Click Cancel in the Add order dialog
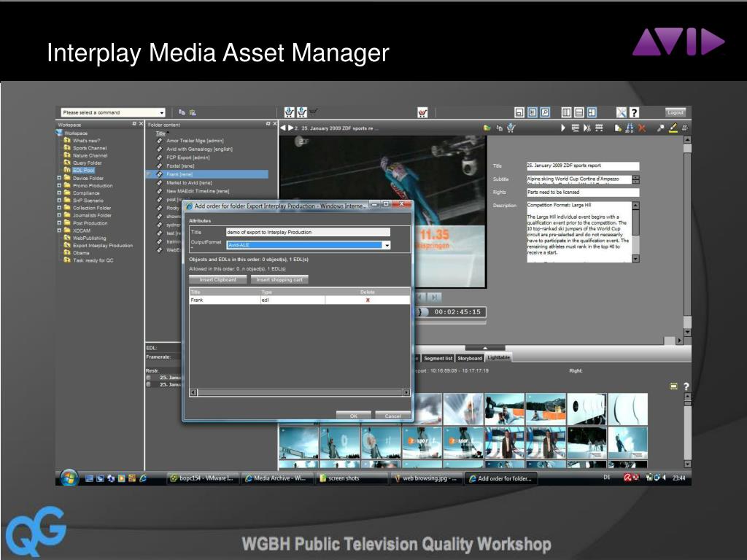The width and height of the screenshot is (747, 560). point(392,416)
